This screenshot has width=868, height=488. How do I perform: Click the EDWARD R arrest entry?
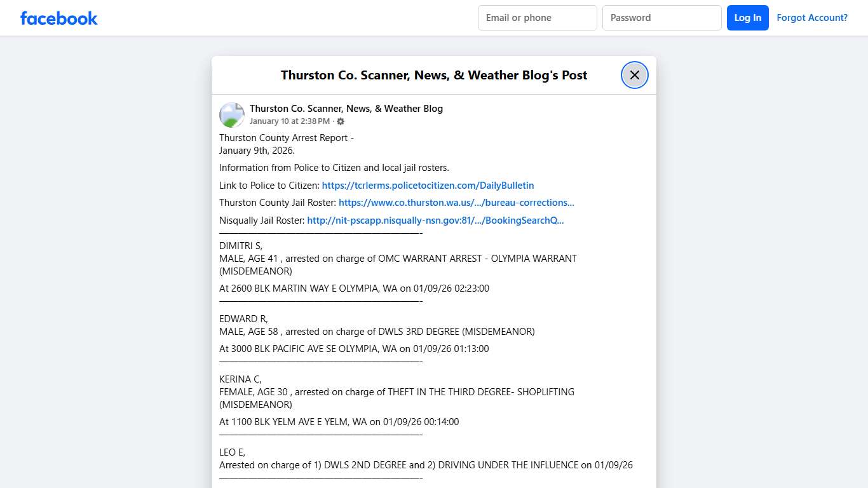[376, 331]
